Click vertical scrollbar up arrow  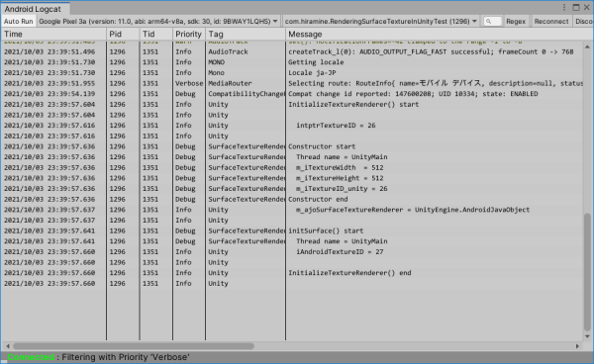pos(587,46)
